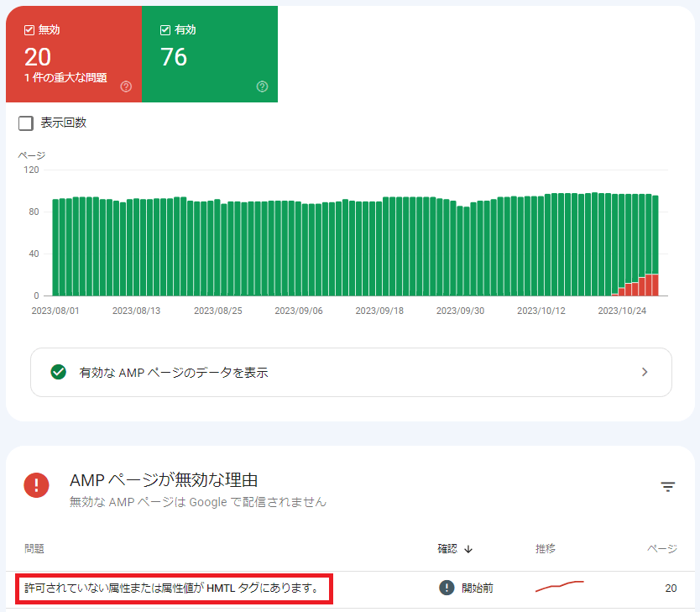The image size is (700, 612).
Task: Click red error icon beside AMP ページが無効な理由
Action: tap(36, 485)
